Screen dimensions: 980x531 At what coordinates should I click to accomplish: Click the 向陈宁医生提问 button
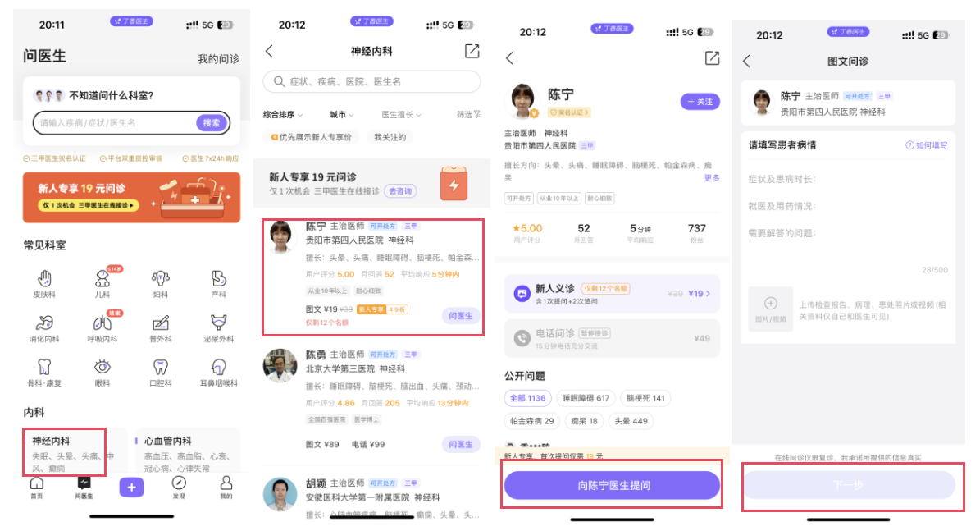(x=612, y=485)
